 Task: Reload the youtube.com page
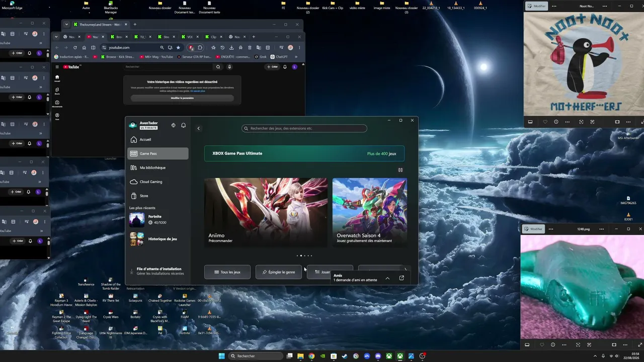point(75,48)
